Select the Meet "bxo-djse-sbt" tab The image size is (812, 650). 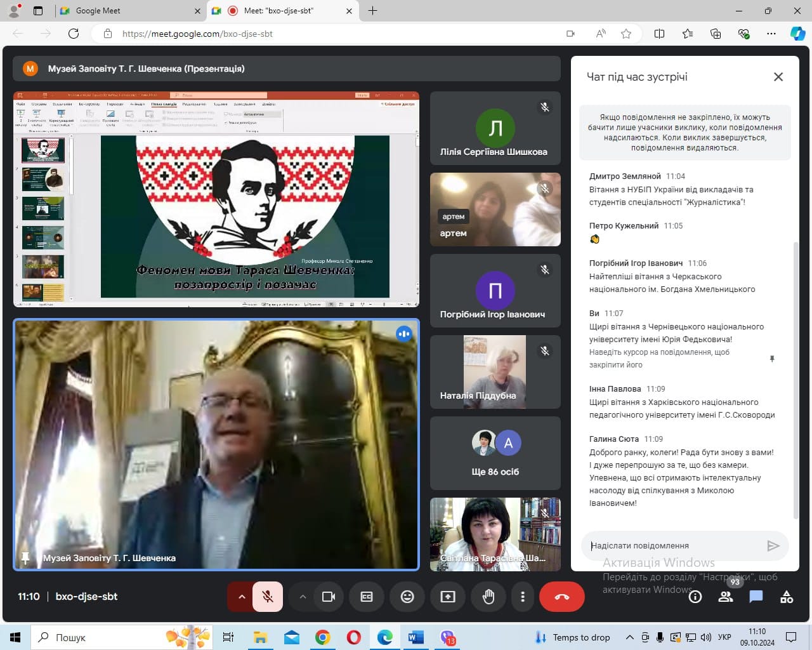click(283, 11)
